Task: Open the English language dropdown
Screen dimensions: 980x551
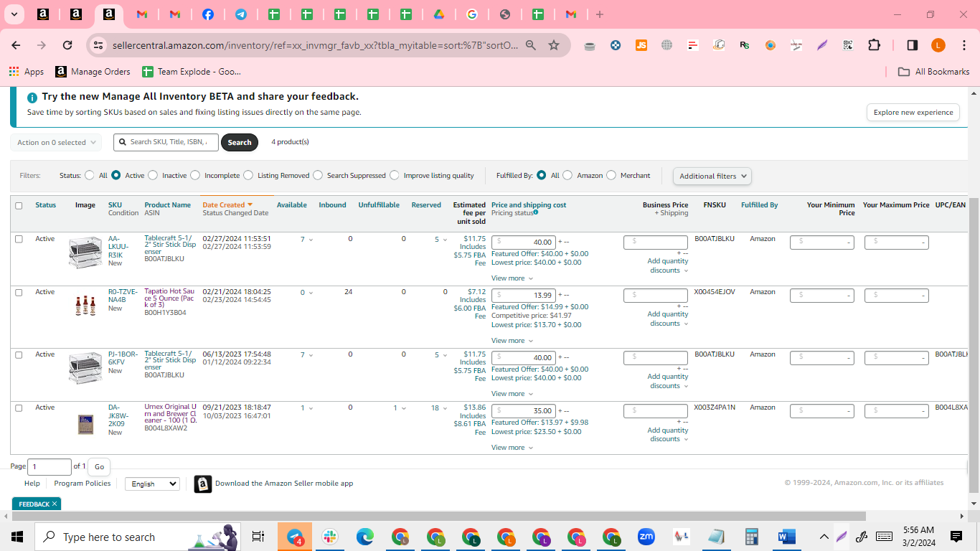Action: pyautogui.click(x=152, y=484)
